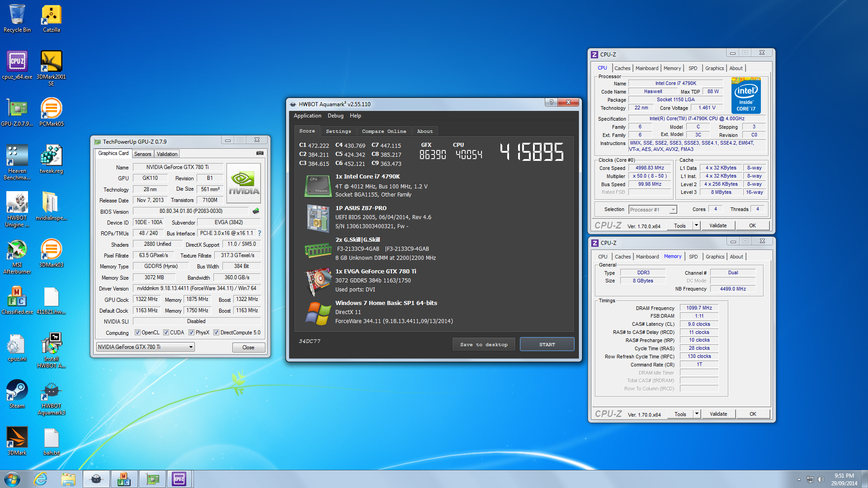Select the Install HWBOT Aquamark desktop icon
Screen dimensions: 868x488
pyautogui.click(x=51, y=350)
